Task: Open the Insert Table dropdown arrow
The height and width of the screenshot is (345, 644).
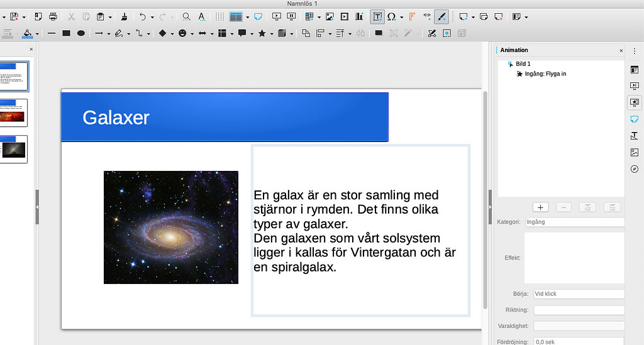Action: (x=319, y=17)
